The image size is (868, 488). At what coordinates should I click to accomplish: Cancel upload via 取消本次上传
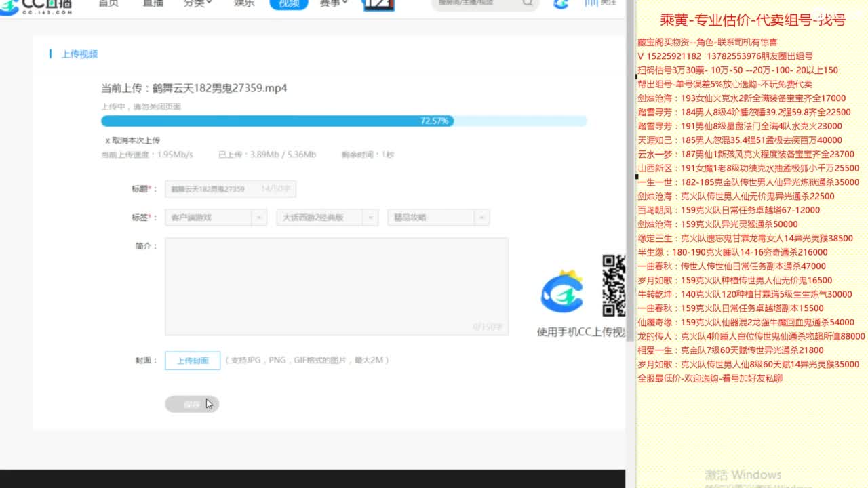pyautogui.click(x=133, y=140)
